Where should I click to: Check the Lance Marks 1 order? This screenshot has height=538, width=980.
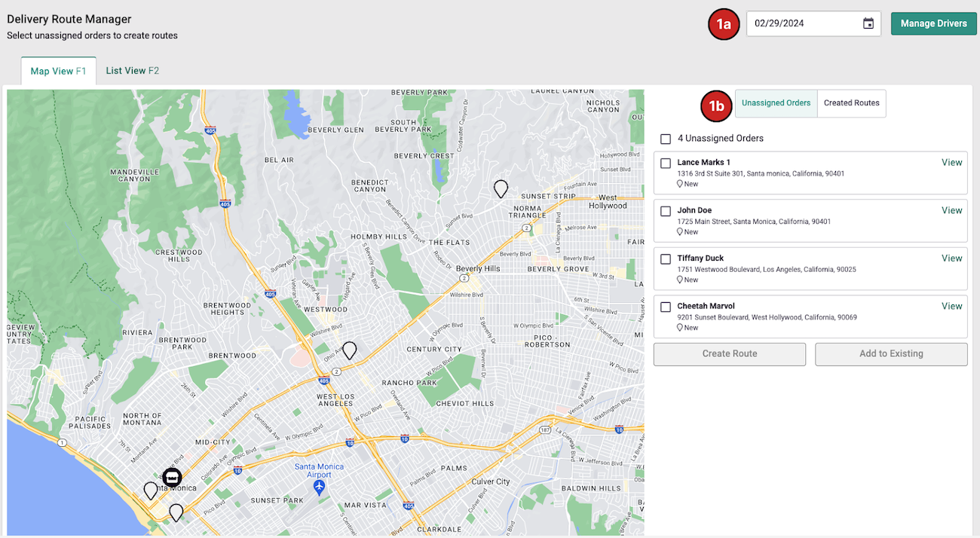(x=666, y=163)
